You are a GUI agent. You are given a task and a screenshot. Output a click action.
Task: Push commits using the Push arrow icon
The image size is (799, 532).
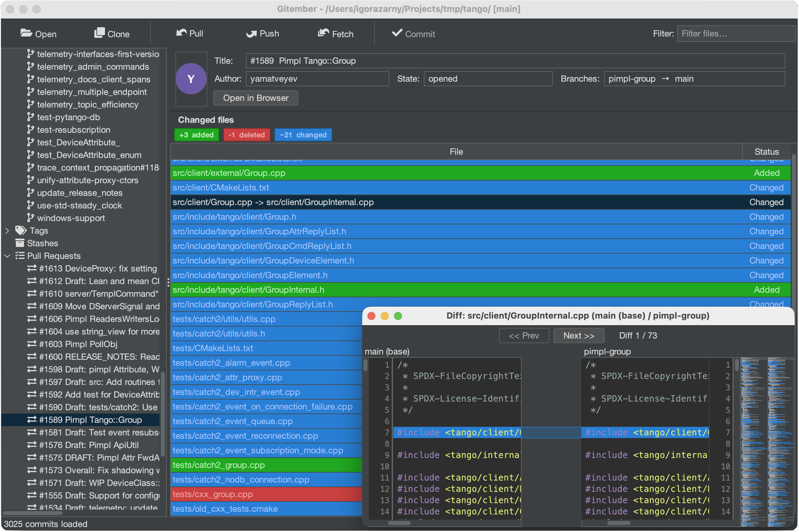(x=251, y=33)
